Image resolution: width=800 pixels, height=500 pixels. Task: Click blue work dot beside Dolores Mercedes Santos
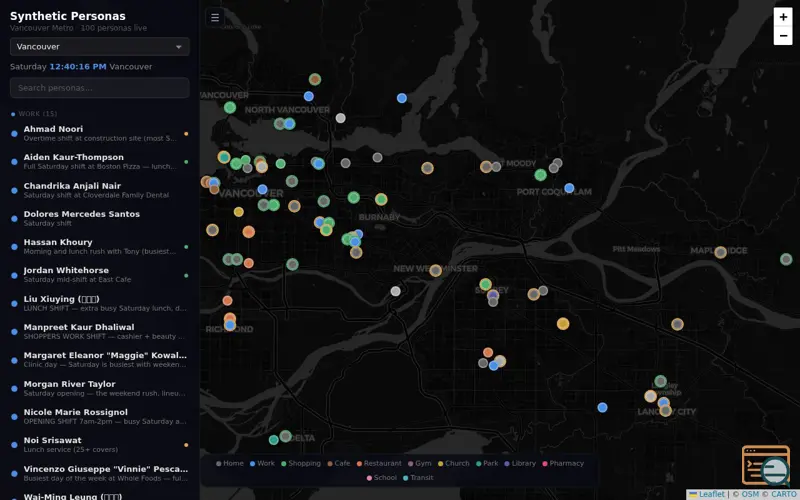[14, 218]
